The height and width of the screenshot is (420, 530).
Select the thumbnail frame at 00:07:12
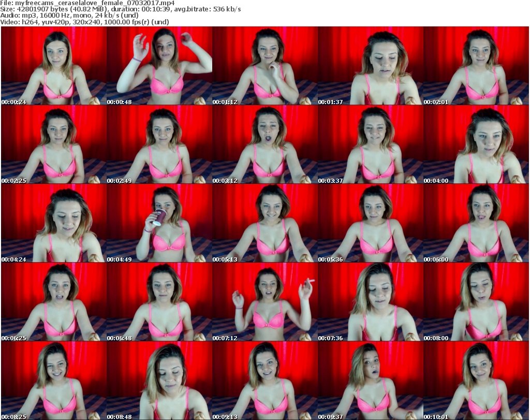tap(264, 302)
